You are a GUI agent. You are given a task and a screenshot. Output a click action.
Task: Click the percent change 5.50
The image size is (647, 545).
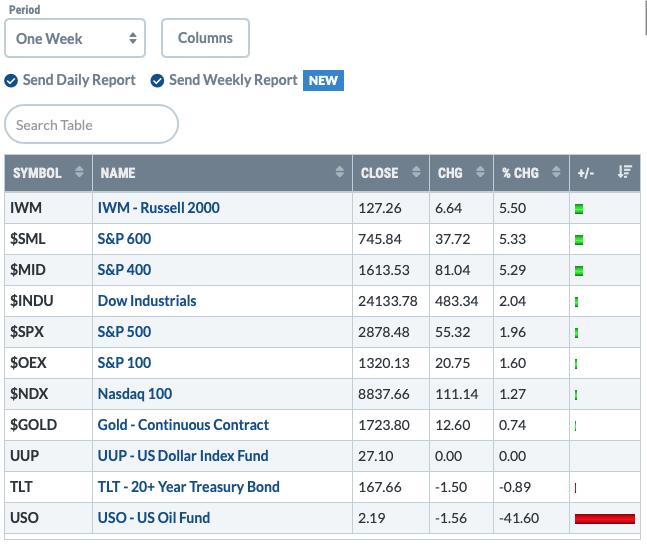pos(512,208)
